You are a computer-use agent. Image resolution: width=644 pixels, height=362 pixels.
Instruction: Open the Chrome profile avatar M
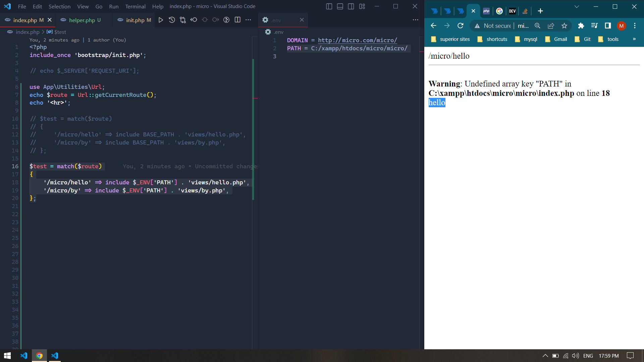tap(621, 26)
